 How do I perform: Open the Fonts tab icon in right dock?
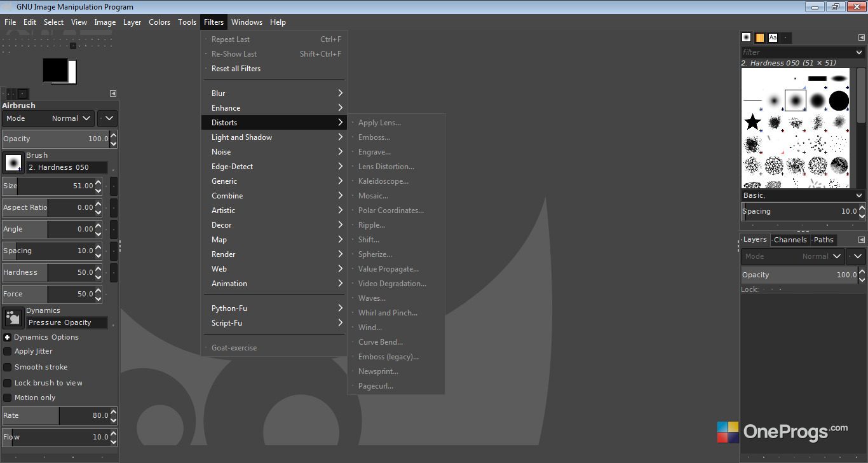773,38
